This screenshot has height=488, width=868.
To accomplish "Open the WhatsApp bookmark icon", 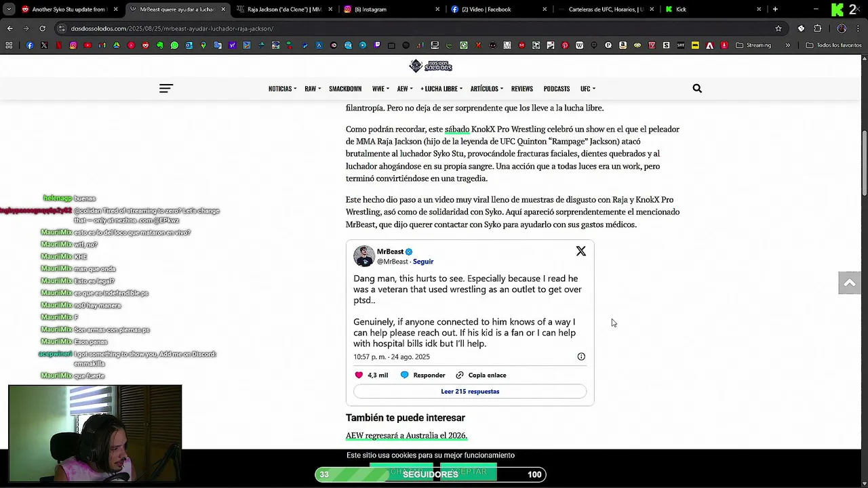I will (174, 45).
